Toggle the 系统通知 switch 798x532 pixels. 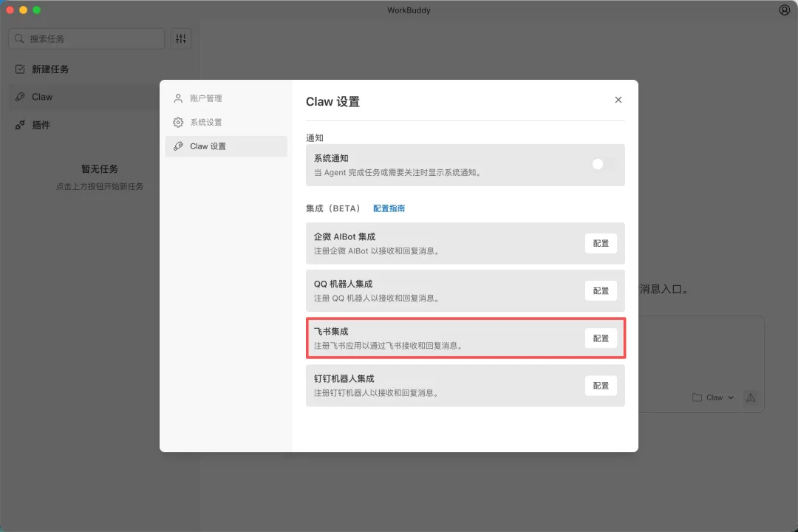pos(603,164)
